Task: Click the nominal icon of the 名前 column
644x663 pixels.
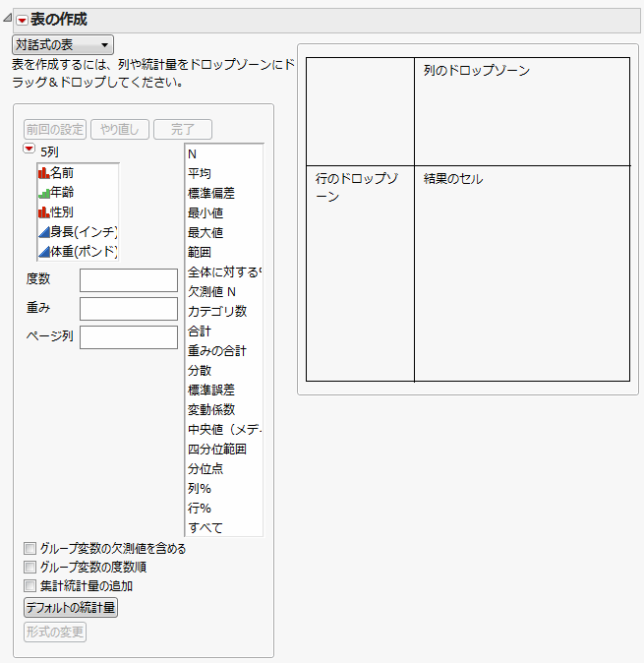Action: [x=44, y=173]
